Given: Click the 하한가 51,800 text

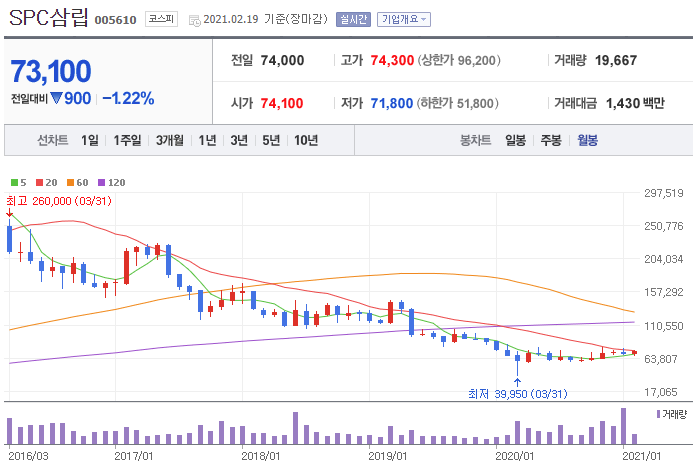Looking at the screenshot, I should pyautogui.click(x=457, y=103).
